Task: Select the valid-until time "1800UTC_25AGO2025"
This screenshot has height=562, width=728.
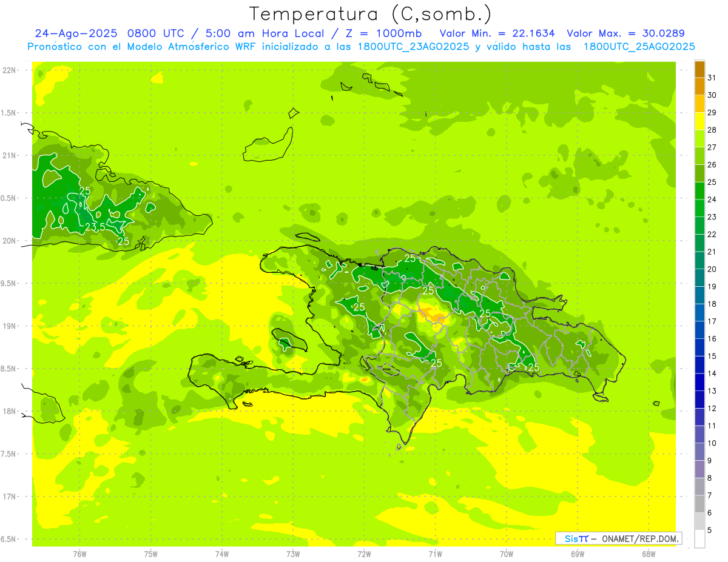Action: click(639, 47)
